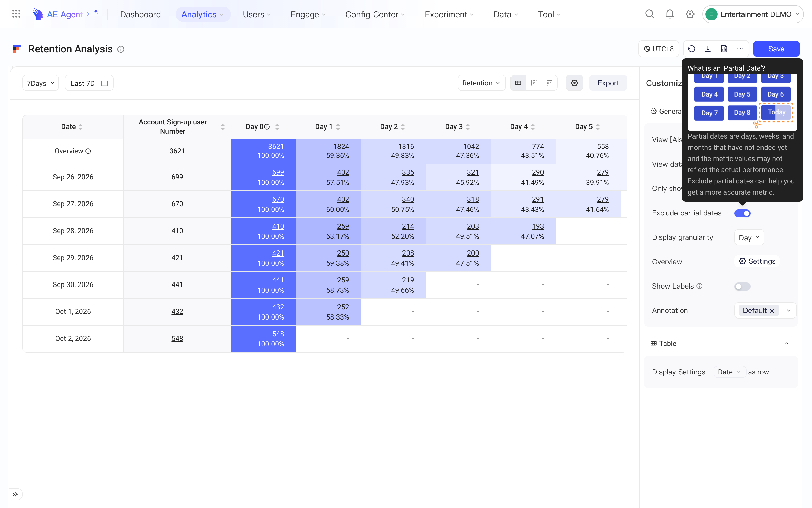Collapse the Table section

pyautogui.click(x=787, y=343)
